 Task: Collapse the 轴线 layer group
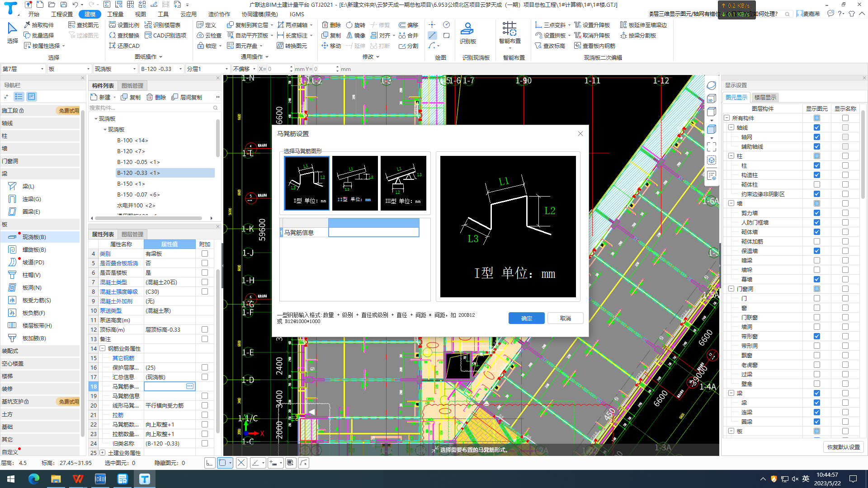tap(731, 127)
